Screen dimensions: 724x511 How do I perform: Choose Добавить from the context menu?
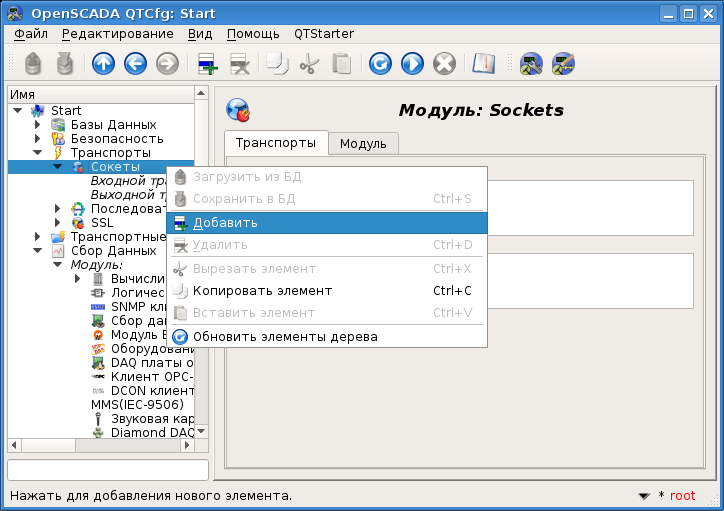point(225,222)
